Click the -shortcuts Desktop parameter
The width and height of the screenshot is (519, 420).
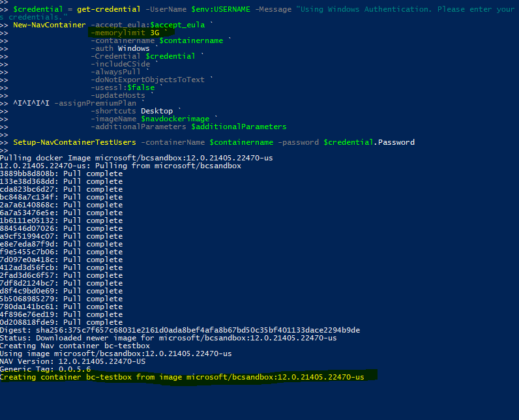[x=132, y=111]
